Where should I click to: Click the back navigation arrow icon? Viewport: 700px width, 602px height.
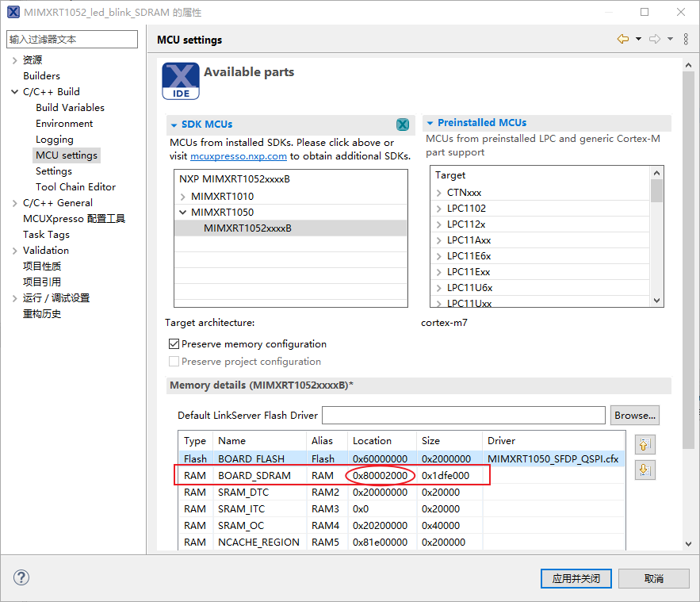point(623,40)
